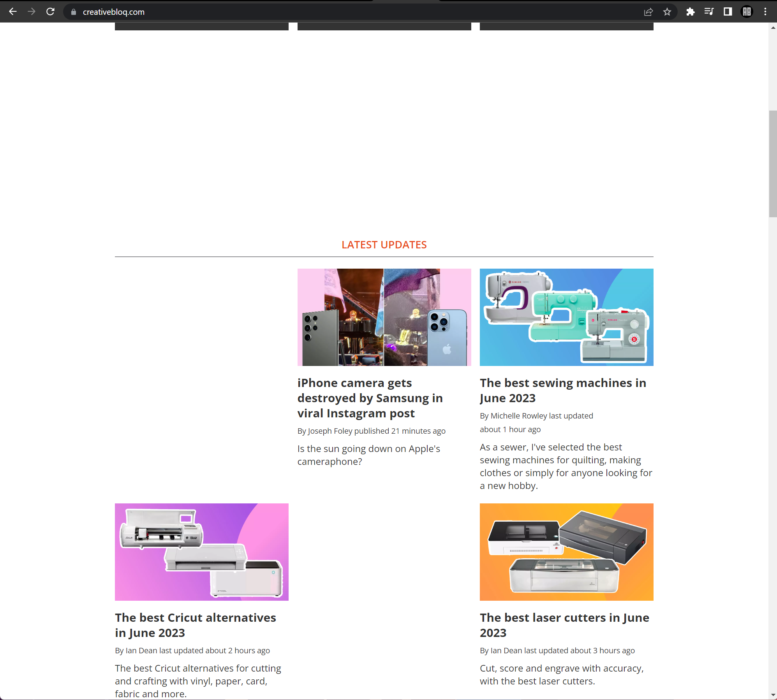777x700 pixels.
Task: Open the media playback controls
Action: 708,12
